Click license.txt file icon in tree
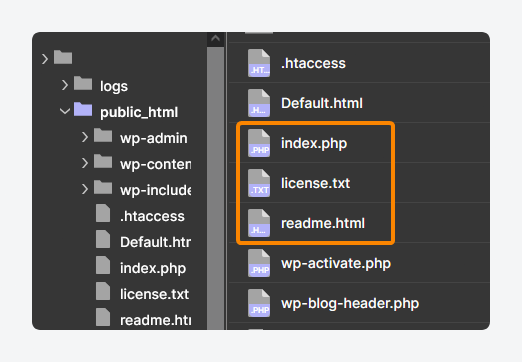This screenshot has width=522, height=362. tap(103, 291)
